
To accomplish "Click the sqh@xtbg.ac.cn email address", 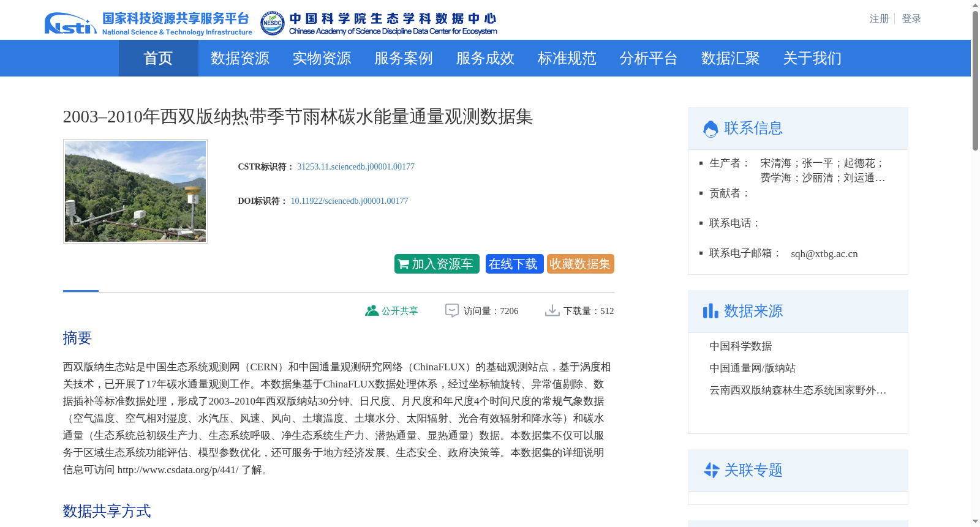I will pos(824,254).
